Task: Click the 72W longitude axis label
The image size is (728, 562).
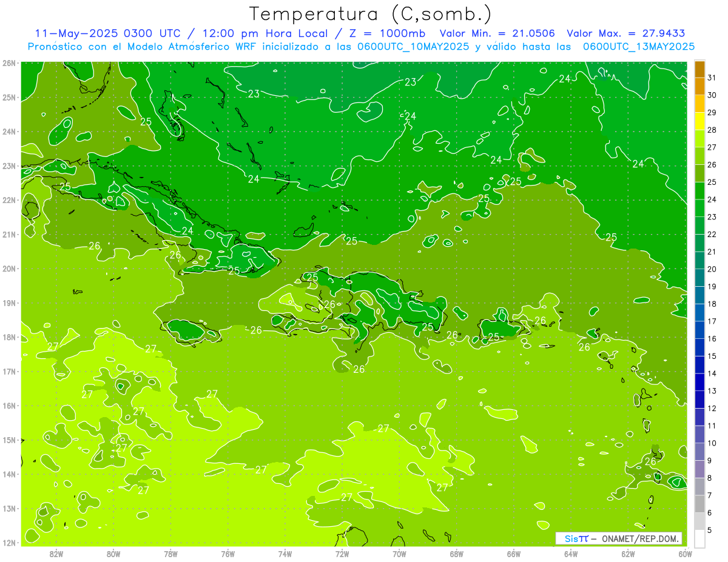Action: pos(342,553)
